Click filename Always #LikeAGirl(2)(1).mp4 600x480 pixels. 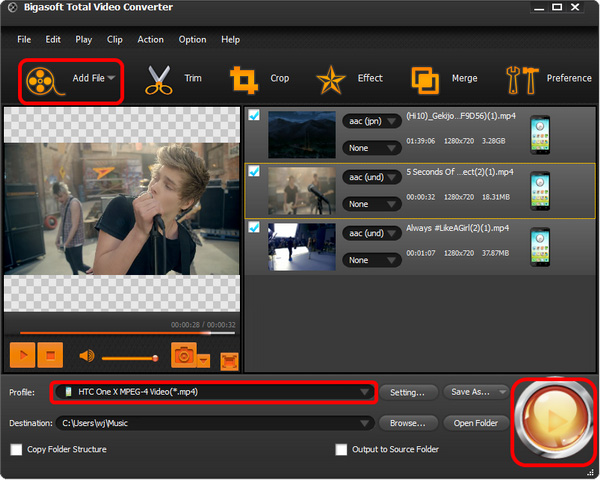click(x=457, y=228)
